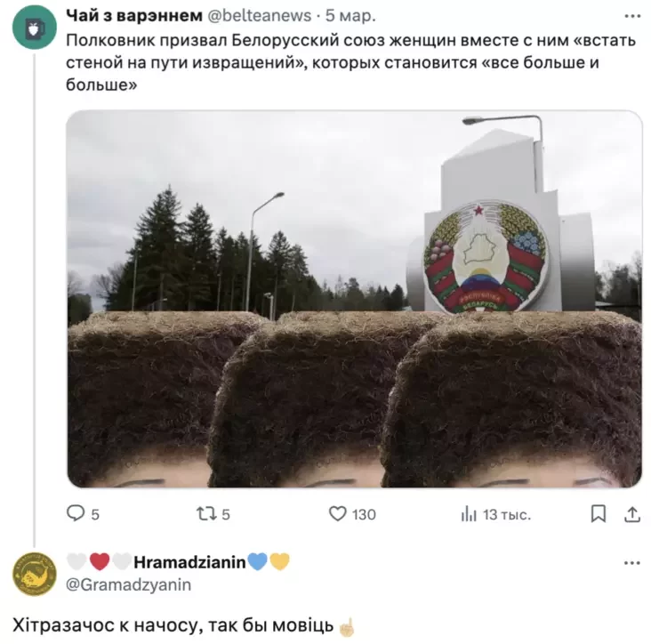Bookmark this tweet

[599, 514]
